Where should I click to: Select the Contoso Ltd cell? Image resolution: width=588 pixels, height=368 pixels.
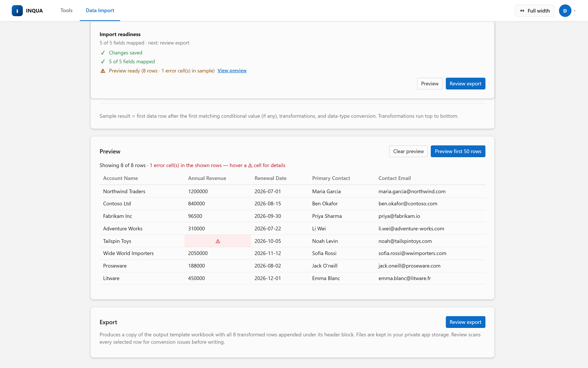(117, 204)
